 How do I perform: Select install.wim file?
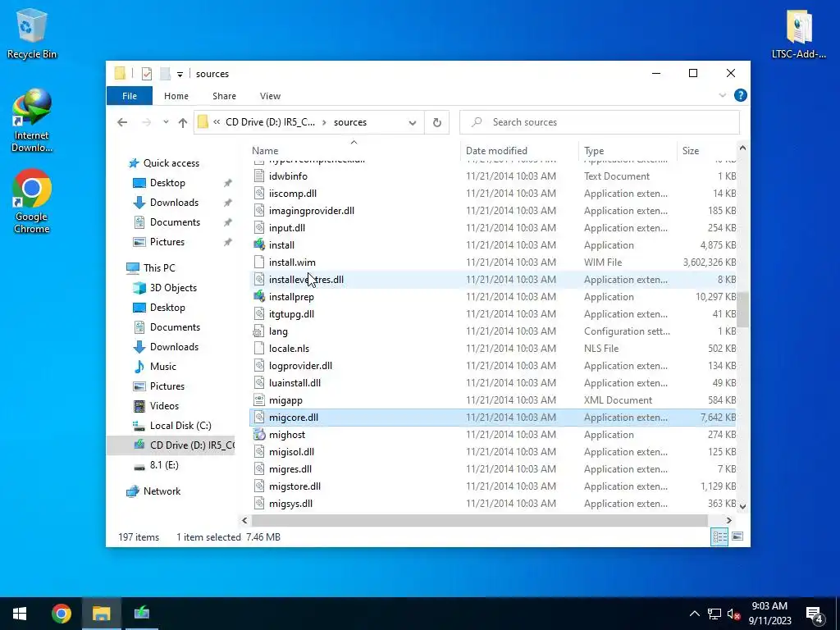[292, 262]
